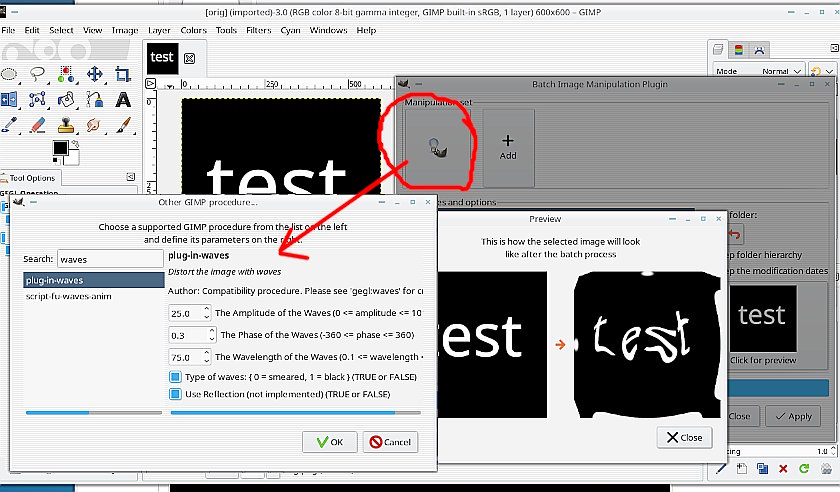Open the right dock panel configure menu
This screenshot has width=840, height=492.
pyautogui.click(x=834, y=48)
